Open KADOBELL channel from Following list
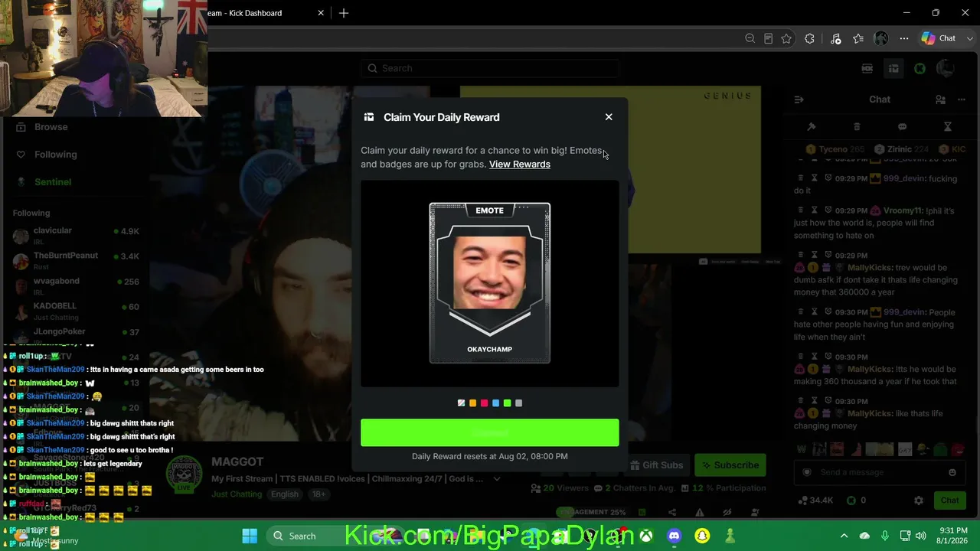 [x=77, y=311]
